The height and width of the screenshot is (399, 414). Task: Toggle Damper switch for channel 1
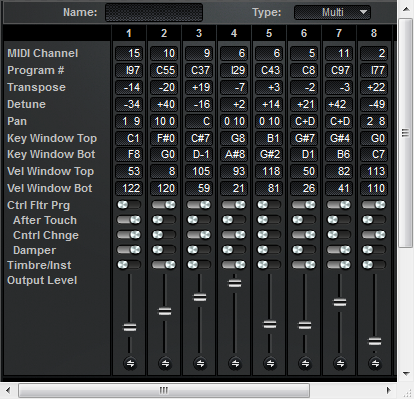[129, 250]
